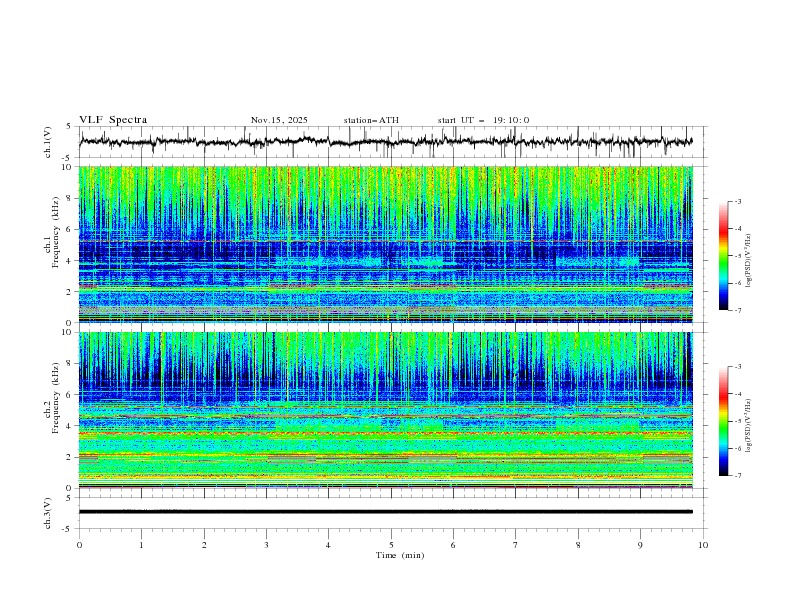Click the ch.1 color bar log(PSD) label
This screenshot has width=792, height=612.
click(x=749, y=261)
